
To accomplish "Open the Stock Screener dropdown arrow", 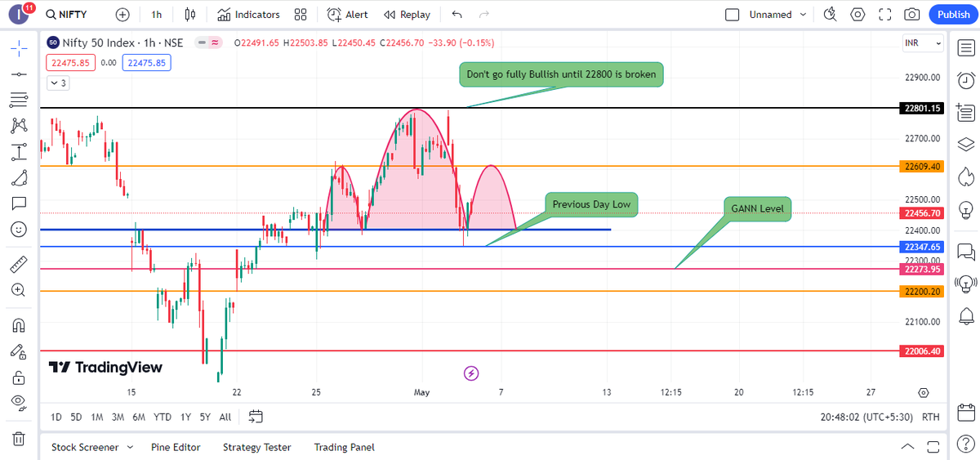I will tap(129, 447).
